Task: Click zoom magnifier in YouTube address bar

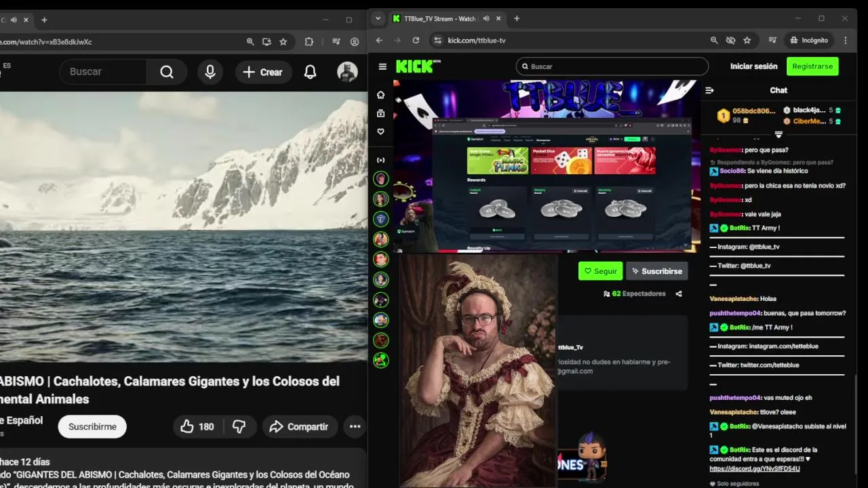Action: pos(250,41)
